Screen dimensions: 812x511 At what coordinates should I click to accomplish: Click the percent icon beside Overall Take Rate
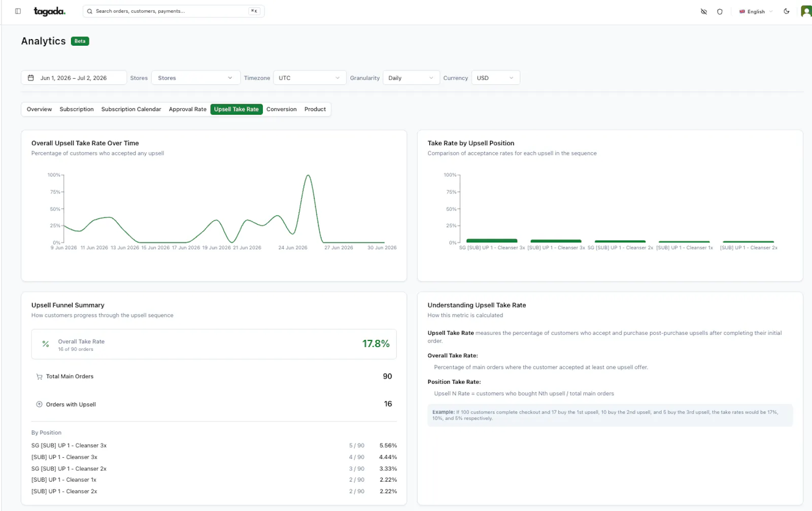click(46, 344)
